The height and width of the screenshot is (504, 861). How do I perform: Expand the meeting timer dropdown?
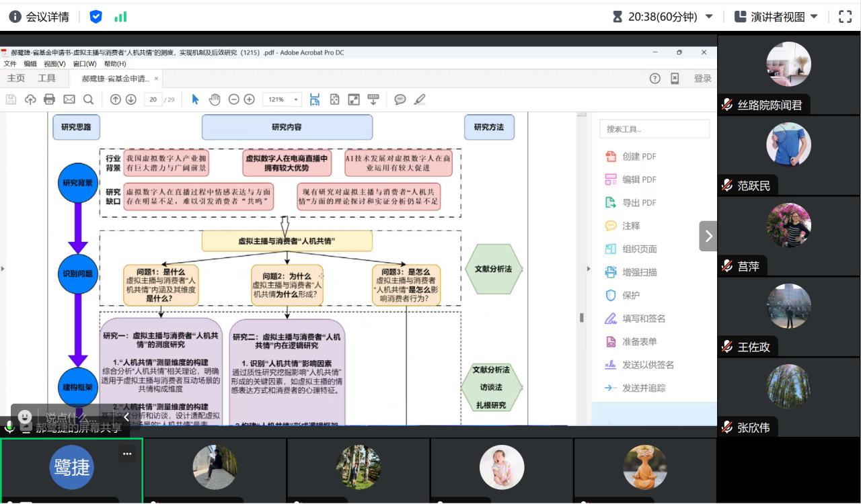709,17
